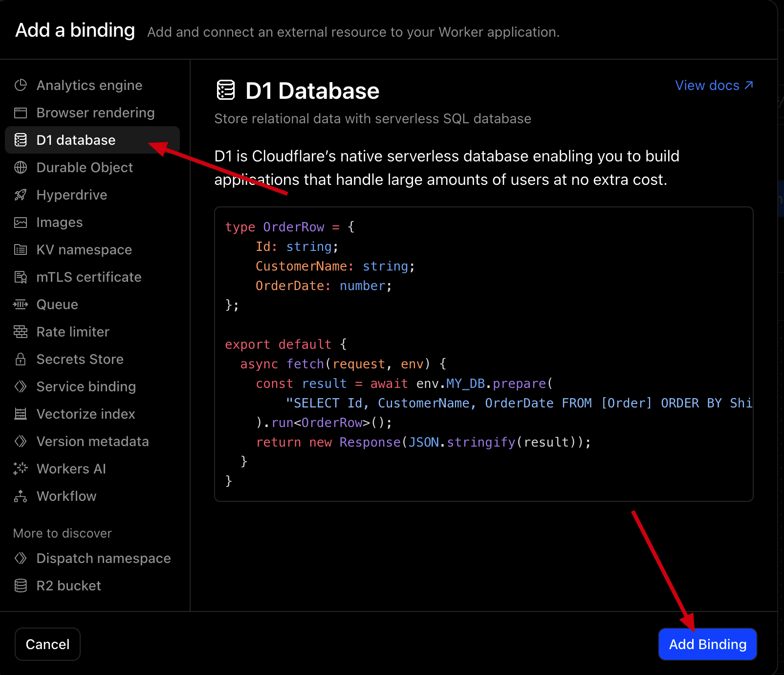Click the Browser rendering window icon
The height and width of the screenshot is (675, 784).
click(x=21, y=113)
